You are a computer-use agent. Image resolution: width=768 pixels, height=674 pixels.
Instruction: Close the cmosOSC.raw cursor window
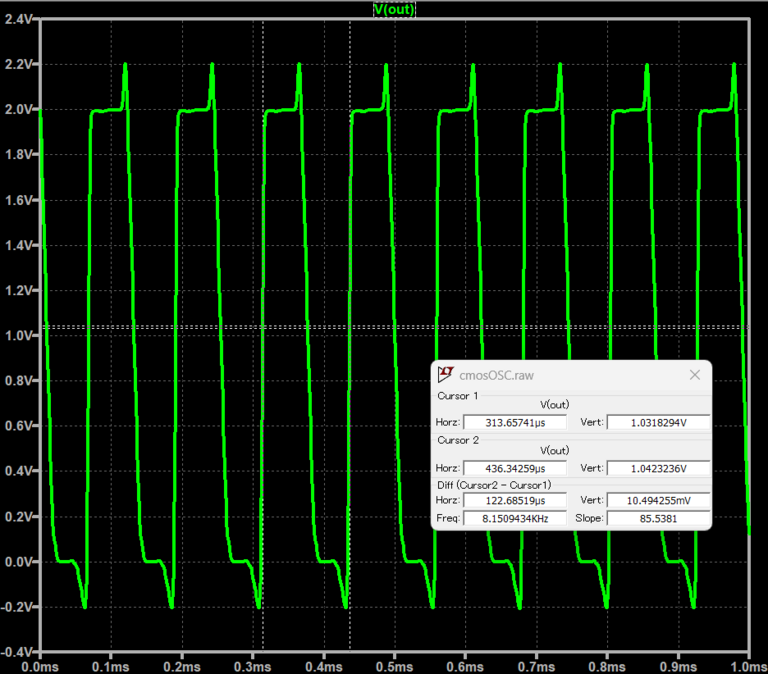pos(695,374)
